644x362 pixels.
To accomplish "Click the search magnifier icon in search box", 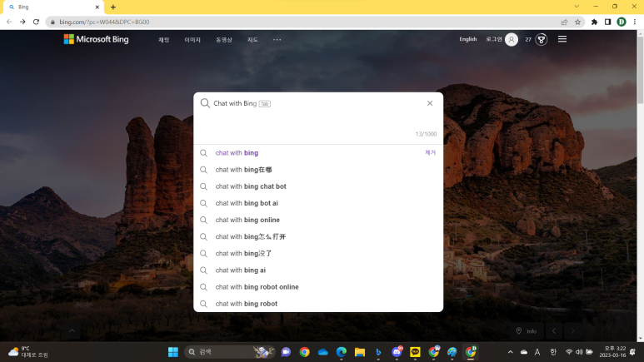I will [205, 103].
